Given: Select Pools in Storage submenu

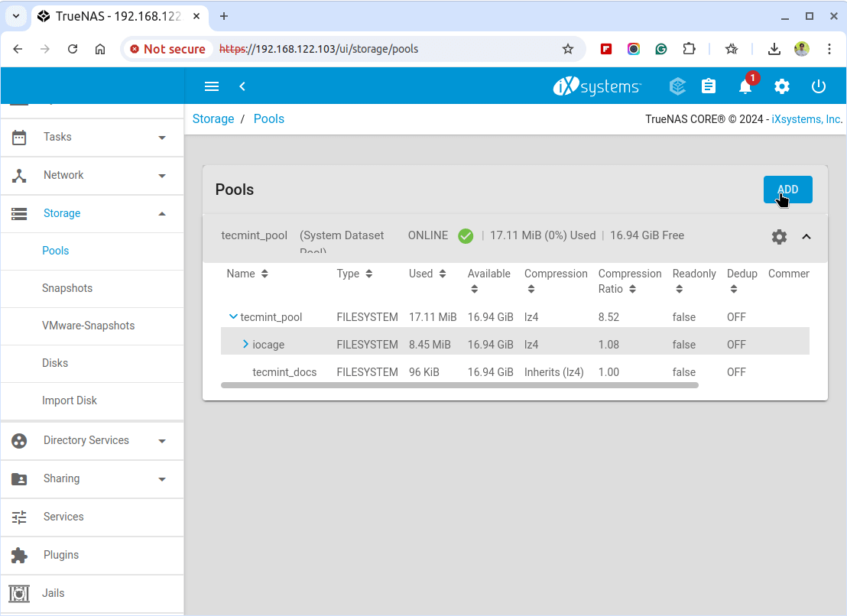Looking at the screenshot, I should [x=56, y=251].
